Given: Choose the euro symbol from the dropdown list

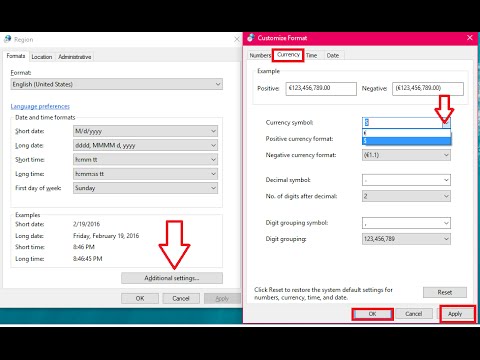Looking at the screenshot, I should [x=406, y=133].
